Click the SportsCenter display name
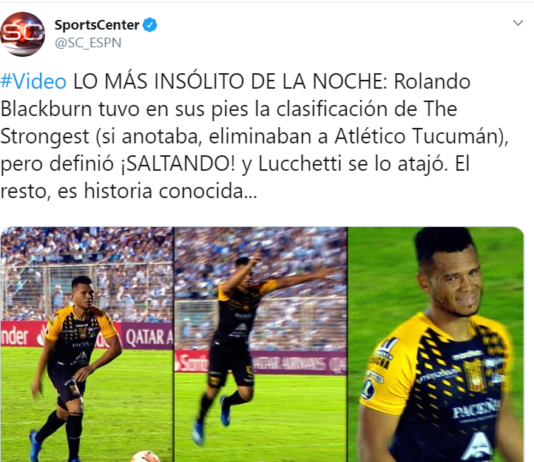The height and width of the screenshot is (462, 534). [97, 25]
